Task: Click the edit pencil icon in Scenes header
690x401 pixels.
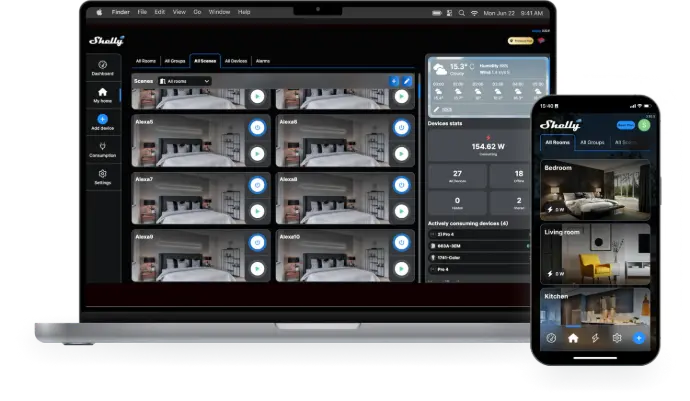Action: [407, 80]
